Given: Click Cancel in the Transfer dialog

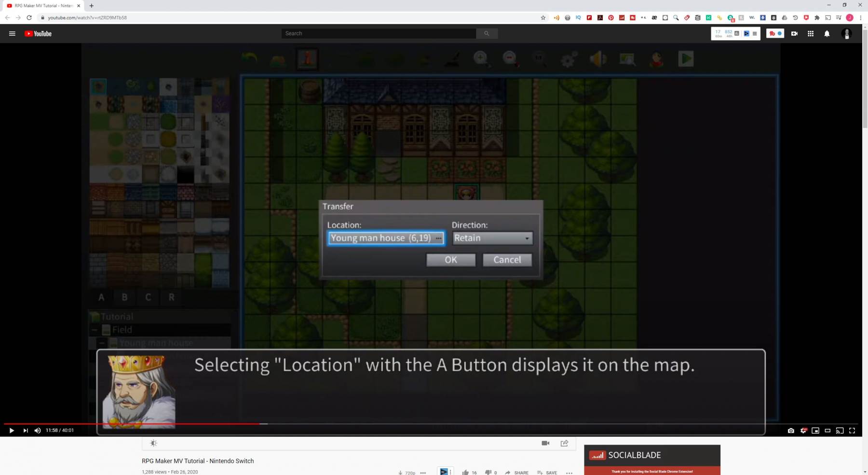Looking at the screenshot, I should coord(507,260).
